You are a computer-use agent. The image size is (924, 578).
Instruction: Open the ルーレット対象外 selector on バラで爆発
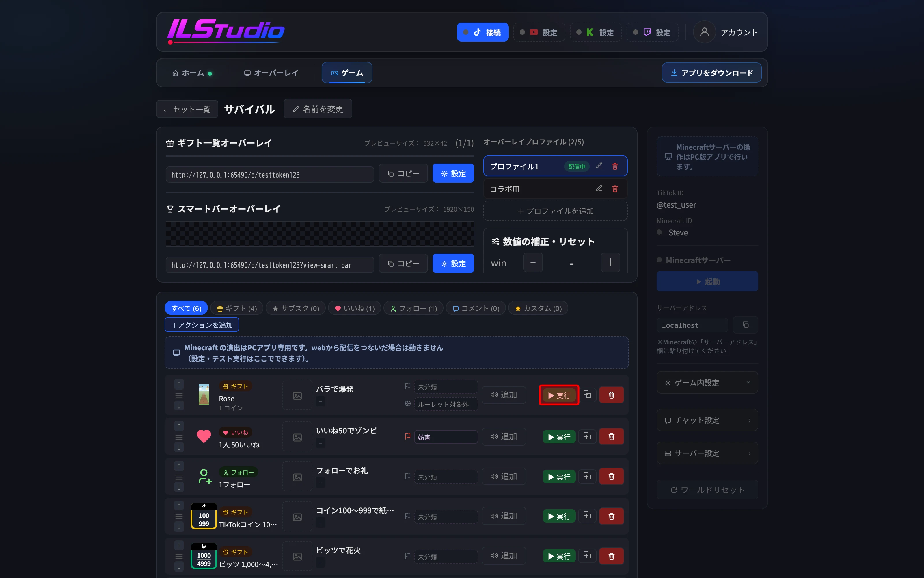446,404
